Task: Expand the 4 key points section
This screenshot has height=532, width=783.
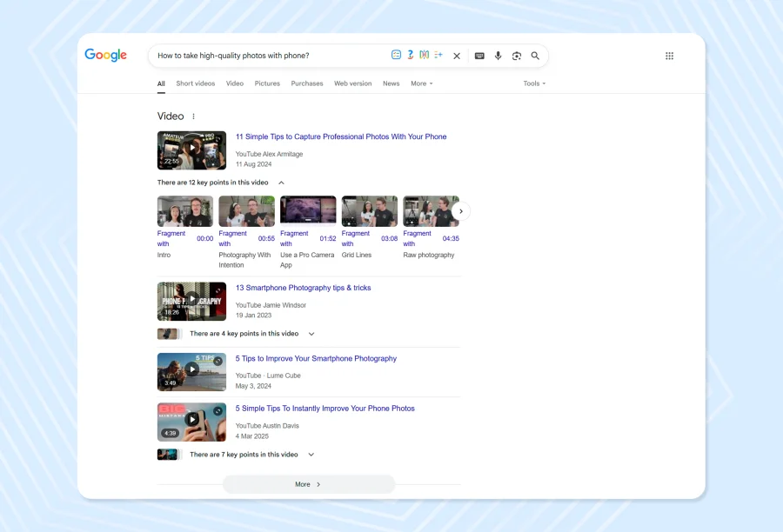Action: (x=311, y=334)
